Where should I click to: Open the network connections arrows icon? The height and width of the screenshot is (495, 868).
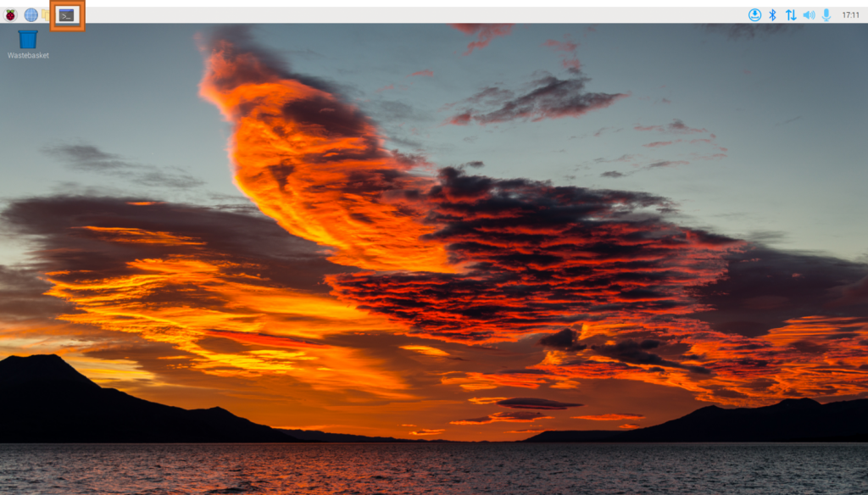point(791,15)
